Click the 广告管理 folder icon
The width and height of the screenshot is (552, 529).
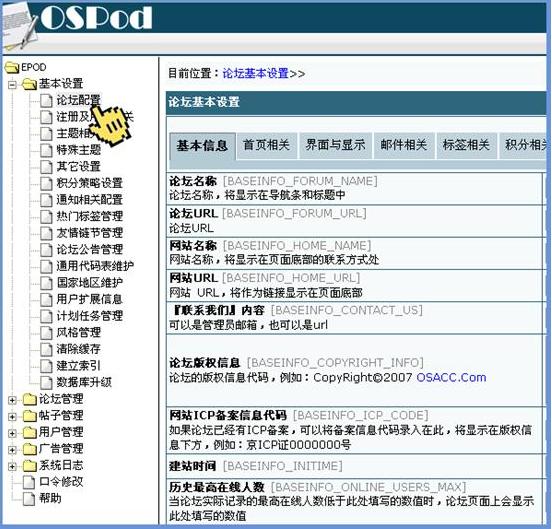pyautogui.click(x=30, y=449)
